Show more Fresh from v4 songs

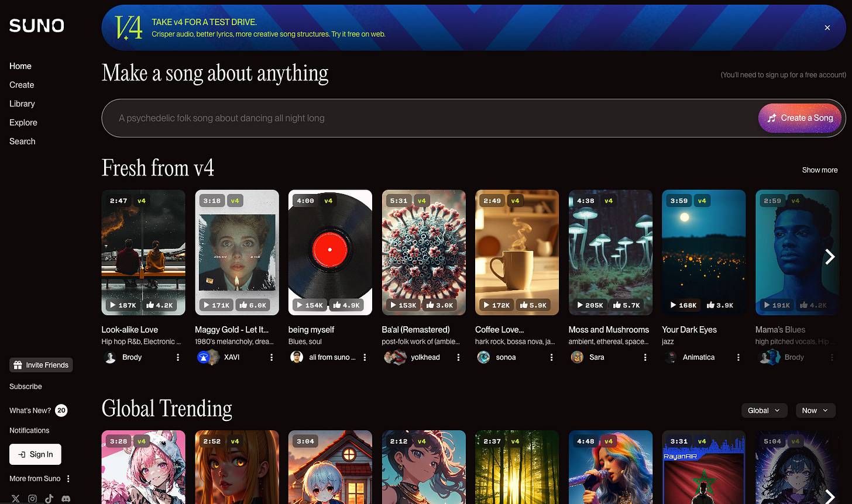point(820,170)
